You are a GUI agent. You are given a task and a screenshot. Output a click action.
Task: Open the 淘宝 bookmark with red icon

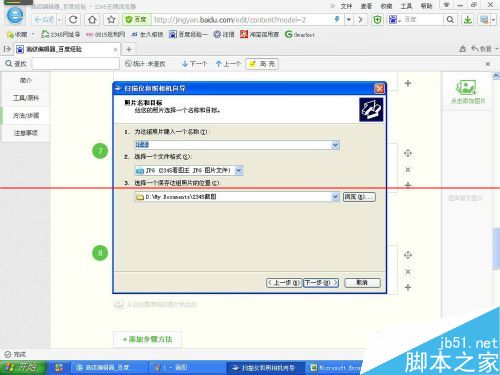259,34
